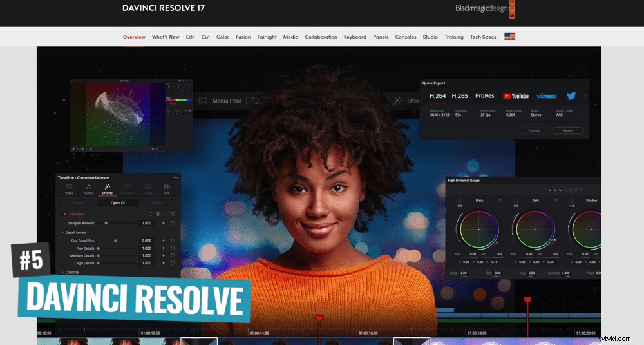Open the three-dot options menu of Timeline inspector
Viewport: 644px width, 345px height.
click(175, 177)
